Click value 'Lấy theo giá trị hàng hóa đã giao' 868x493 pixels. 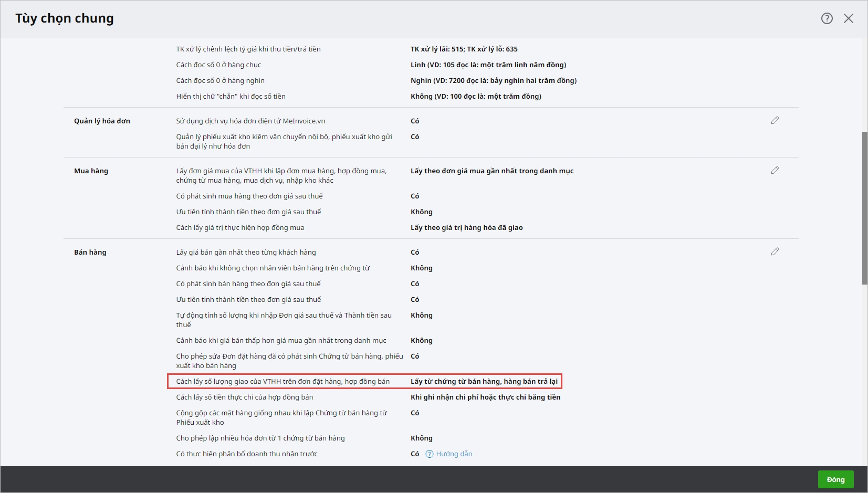pyautogui.click(x=466, y=228)
